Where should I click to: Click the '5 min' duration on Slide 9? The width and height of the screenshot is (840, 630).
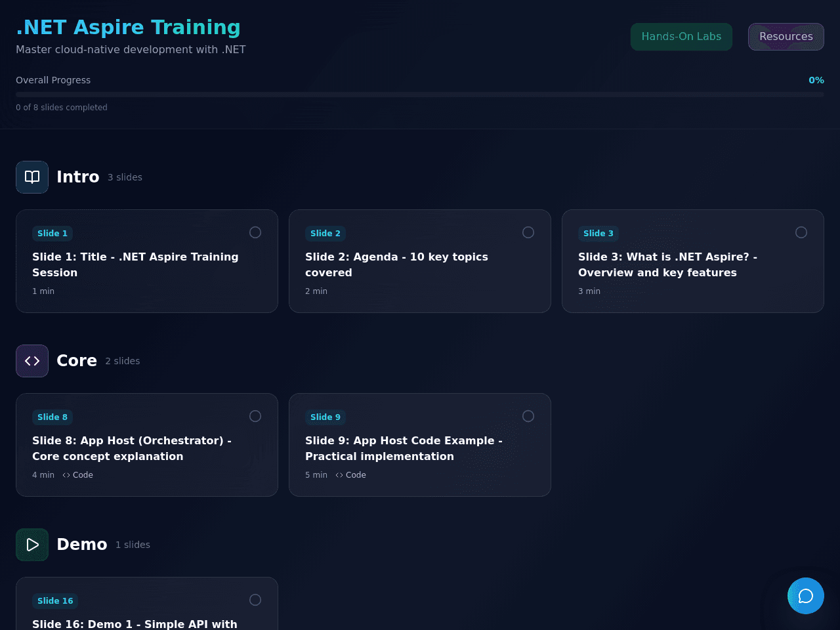(316, 475)
